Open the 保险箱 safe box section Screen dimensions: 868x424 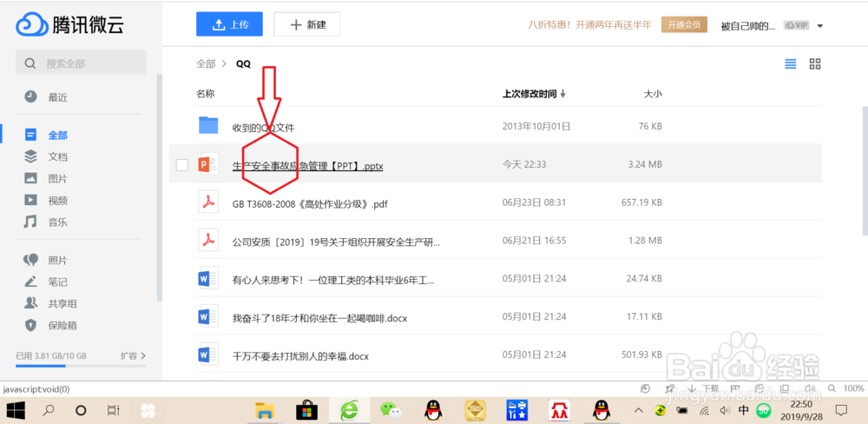(62, 325)
